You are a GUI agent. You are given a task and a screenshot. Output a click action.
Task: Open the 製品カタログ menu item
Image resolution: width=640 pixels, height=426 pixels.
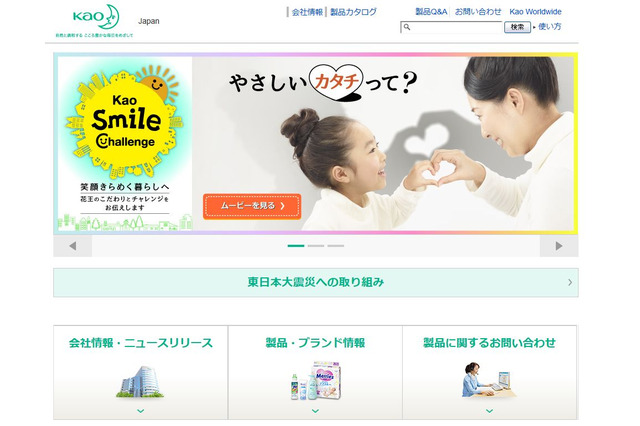pyautogui.click(x=353, y=12)
